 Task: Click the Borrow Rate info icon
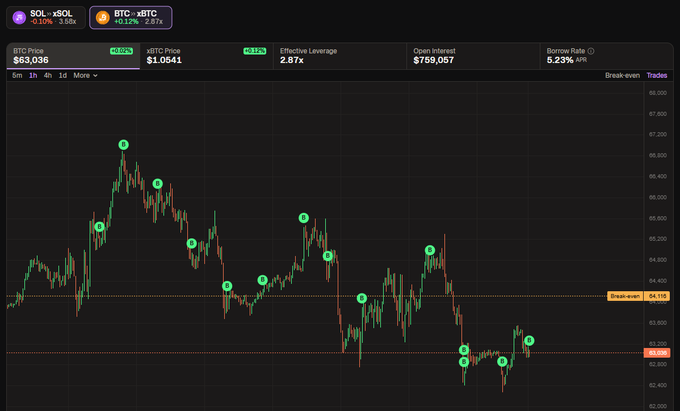pos(591,51)
